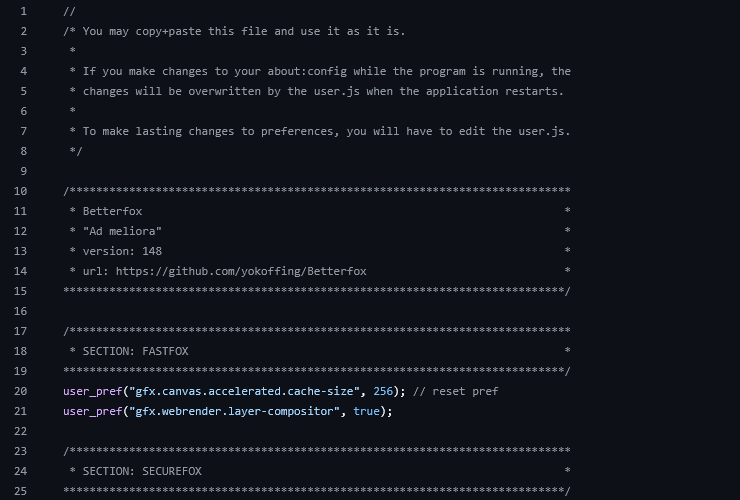Click the "Ad meliora" quote text
This screenshot has width=740, height=500.
122,231
